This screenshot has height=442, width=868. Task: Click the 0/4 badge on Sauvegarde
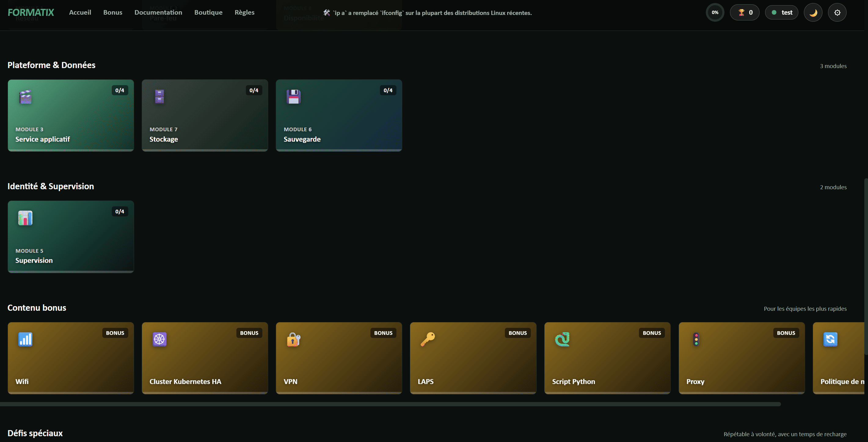(x=388, y=90)
